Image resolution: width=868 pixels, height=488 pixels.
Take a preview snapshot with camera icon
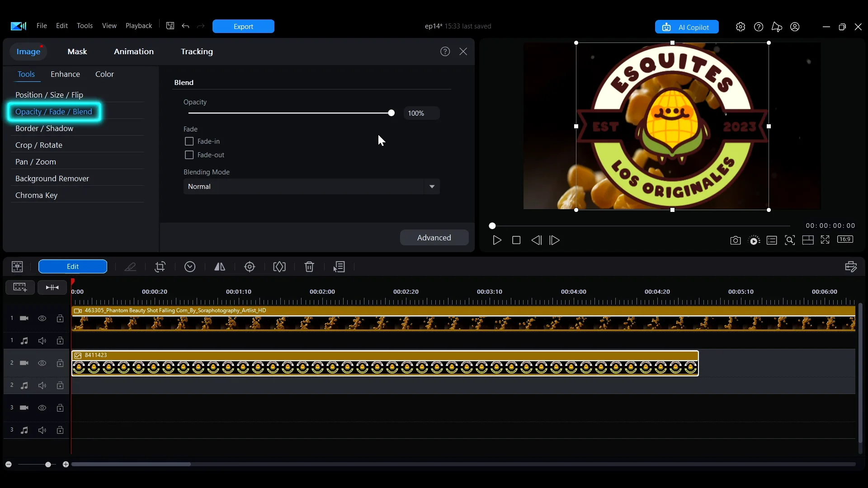tap(736, 240)
